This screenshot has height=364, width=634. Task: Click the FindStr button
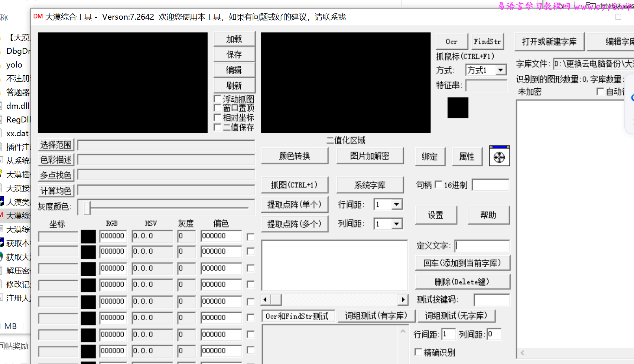pyautogui.click(x=488, y=42)
